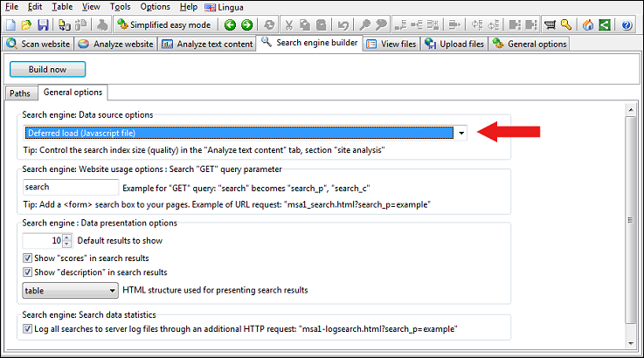Viewport: 644px width, 358px height.
Task: Click the Default results number field
Action: tap(43, 241)
